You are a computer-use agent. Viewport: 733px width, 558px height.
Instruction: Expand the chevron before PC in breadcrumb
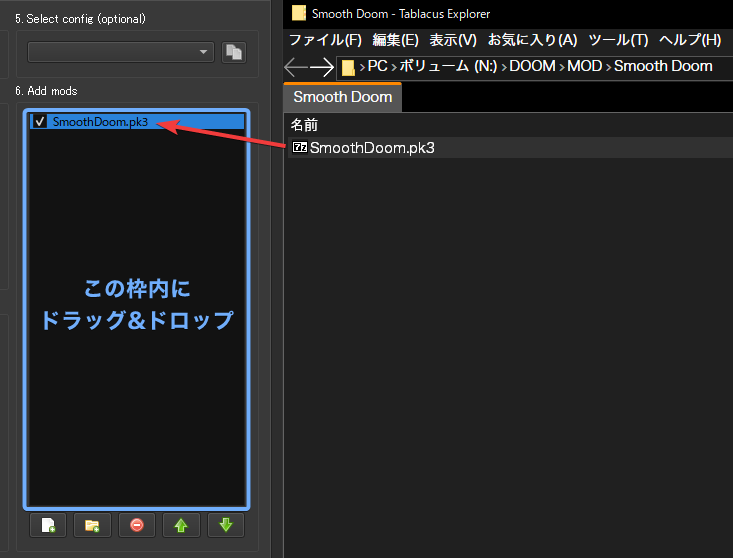coord(362,68)
